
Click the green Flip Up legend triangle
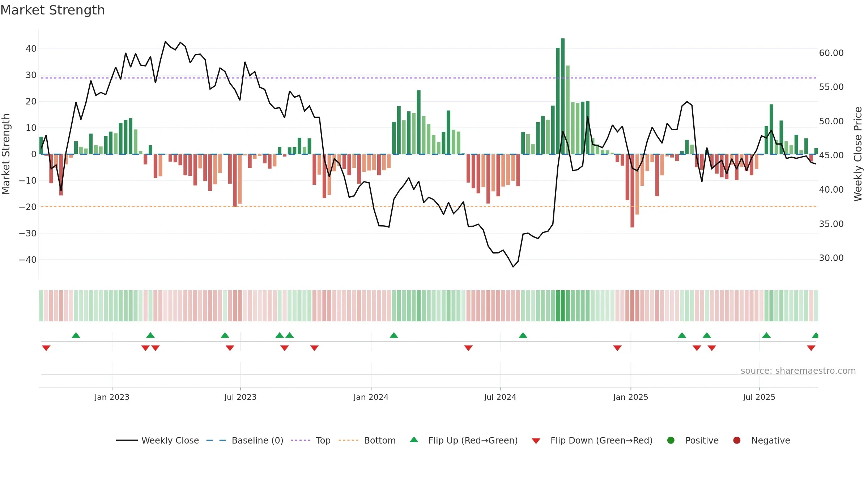(x=414, y=440)
